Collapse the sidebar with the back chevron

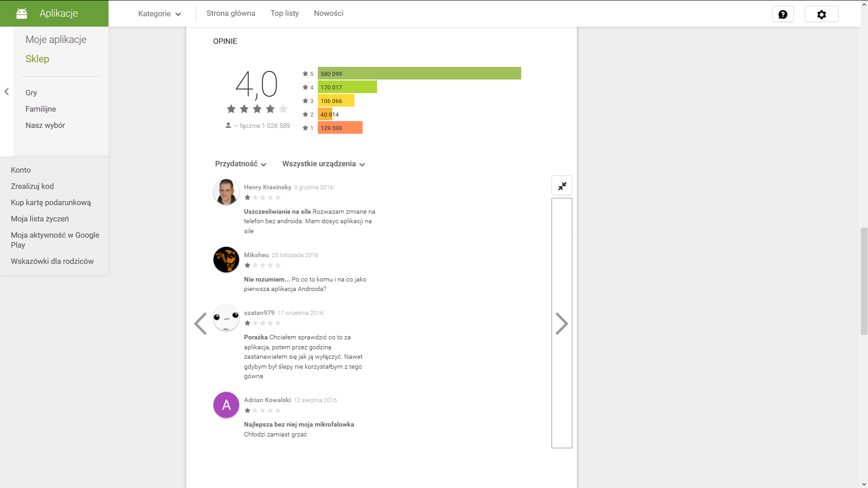tap(7, 92)
